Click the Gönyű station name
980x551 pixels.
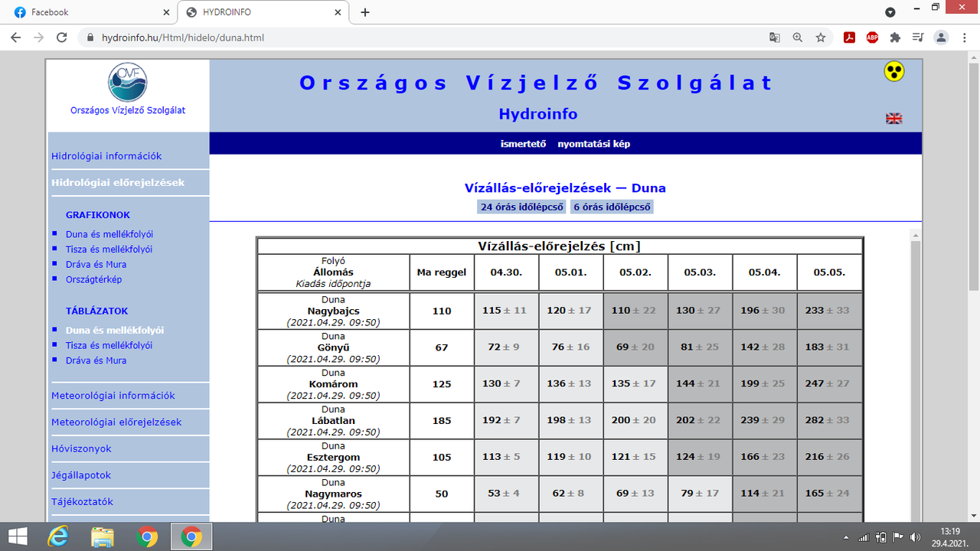tap(334, 347)
